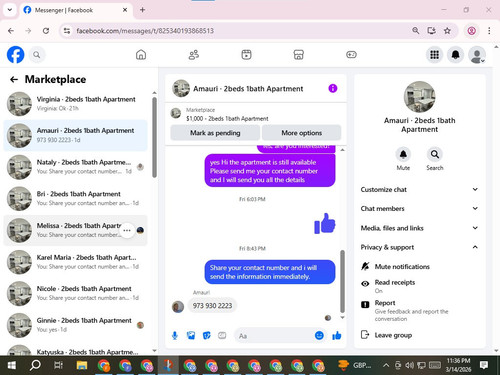
Task: Click Amauri's avatar beside the message
Action: pos(178,307)
